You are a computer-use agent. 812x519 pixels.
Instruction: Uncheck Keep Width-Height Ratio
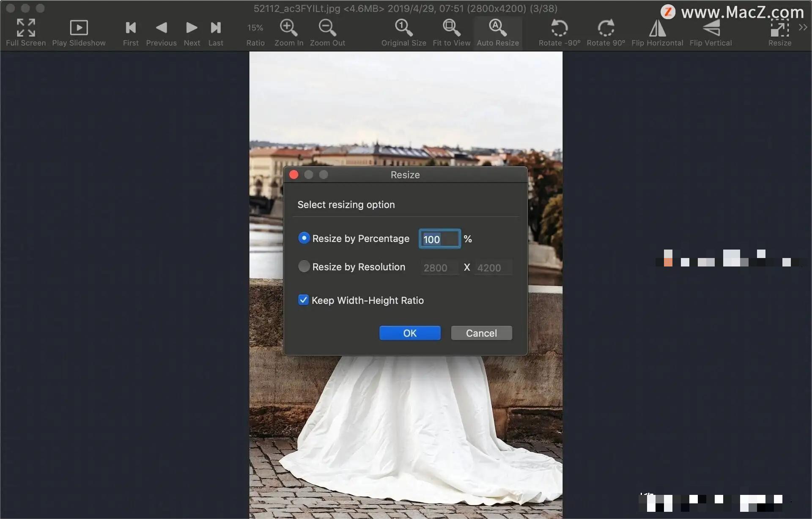[303, 300]
